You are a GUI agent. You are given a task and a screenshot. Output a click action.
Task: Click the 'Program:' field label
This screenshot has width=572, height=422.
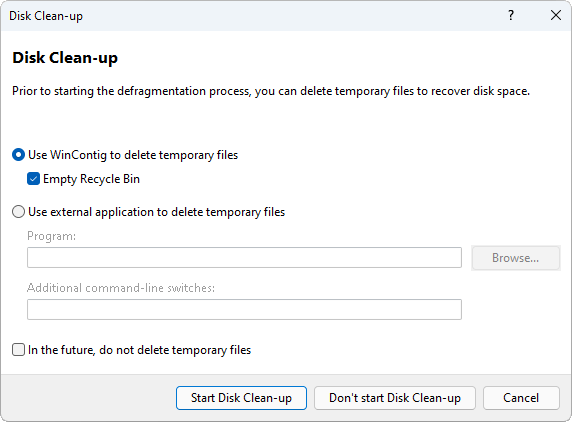pyautogui.click(x=51, y=236)
